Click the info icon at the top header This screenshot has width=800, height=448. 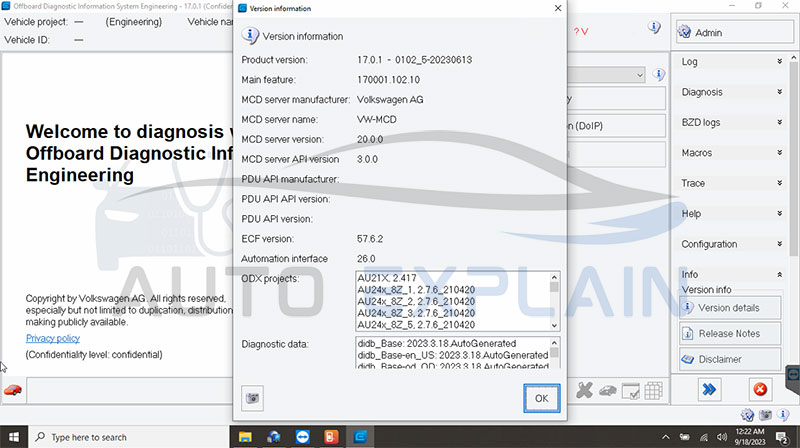(x=654, y=28)
